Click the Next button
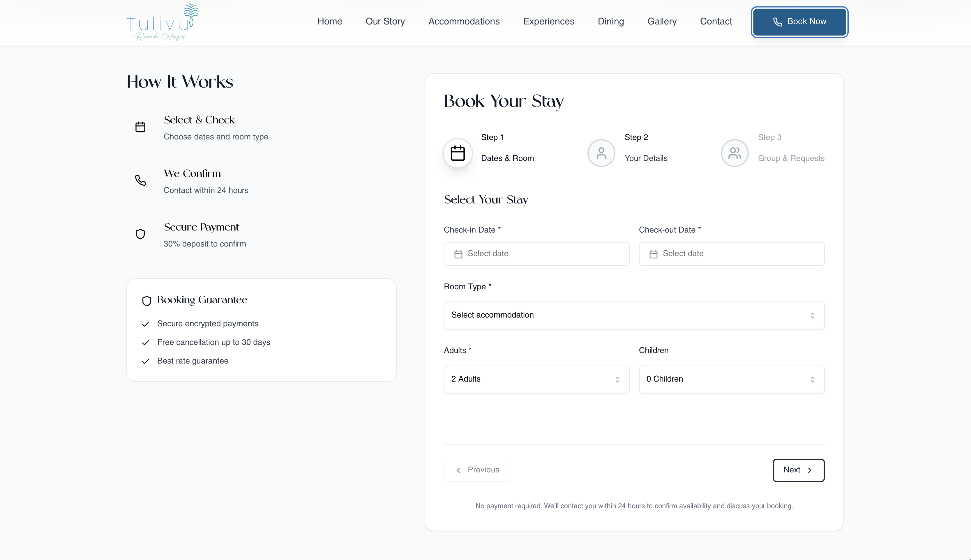Screen dimensions: 971x560 pyautogui.click(x=798, y=470)
